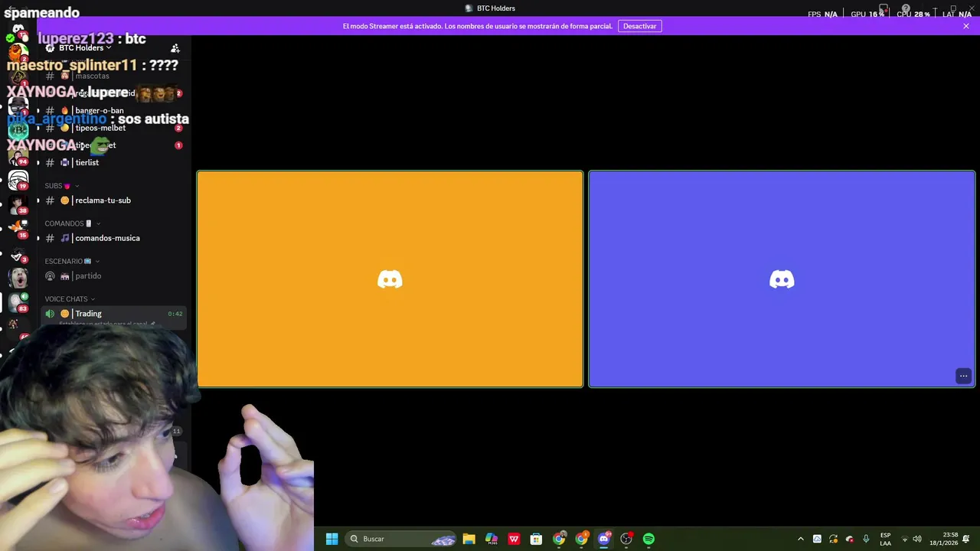Open the server icon with 19 badge
Viewport: 980px width, 551px height.
(x=18, y=180)
